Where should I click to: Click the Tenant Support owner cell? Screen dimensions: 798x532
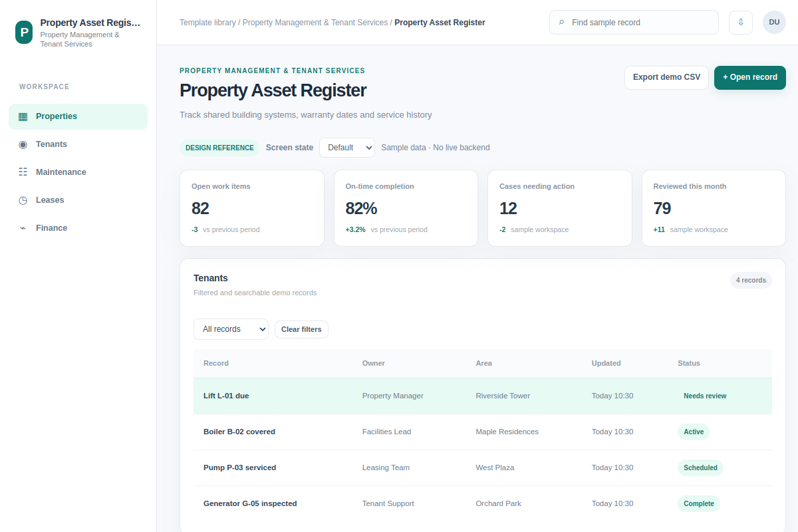point(388,503)
